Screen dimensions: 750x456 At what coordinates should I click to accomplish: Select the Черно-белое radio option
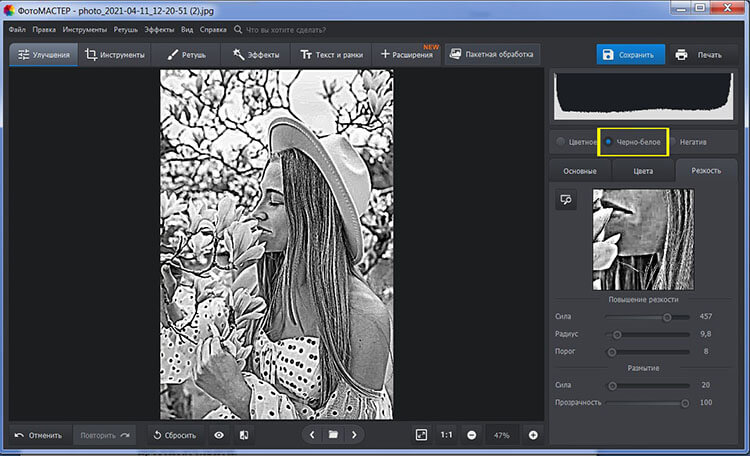(x=608, y=142)
